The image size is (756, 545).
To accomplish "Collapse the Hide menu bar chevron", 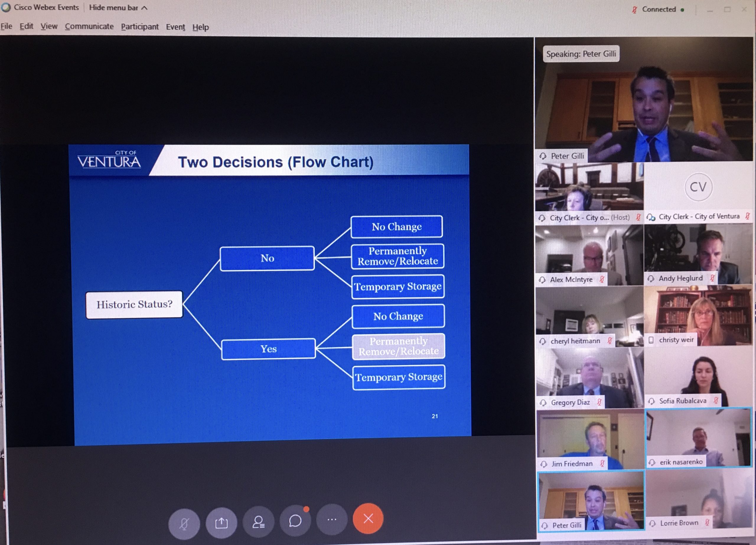I will [144, 8].
